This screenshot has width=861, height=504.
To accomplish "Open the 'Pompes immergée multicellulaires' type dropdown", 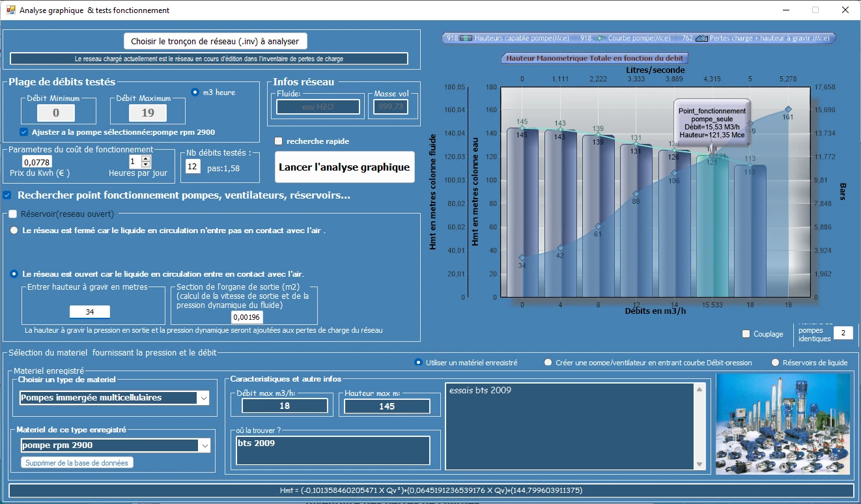I will coord(204,398).
